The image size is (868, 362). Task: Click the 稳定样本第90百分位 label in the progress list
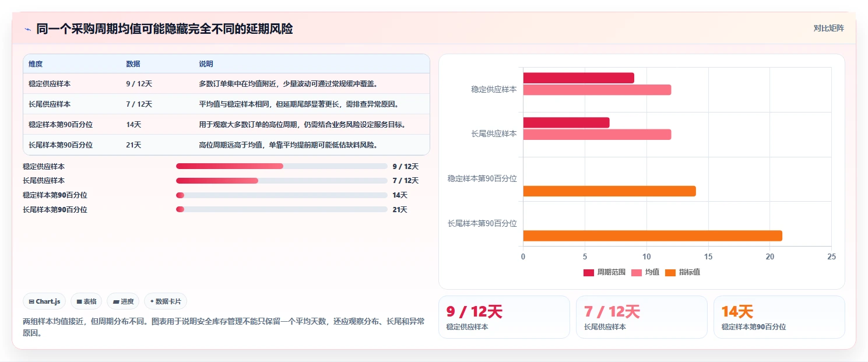[x=55, y=195]
